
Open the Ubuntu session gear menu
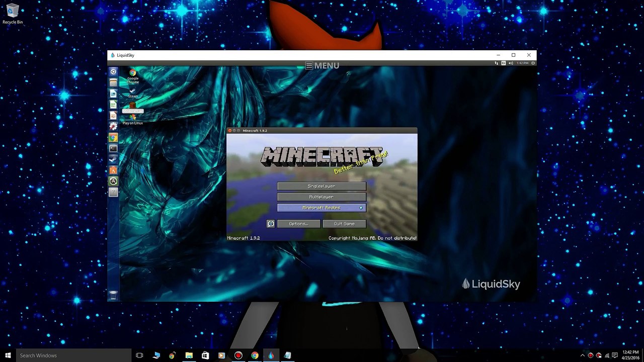pyautogui.click(x=533, y=63)
